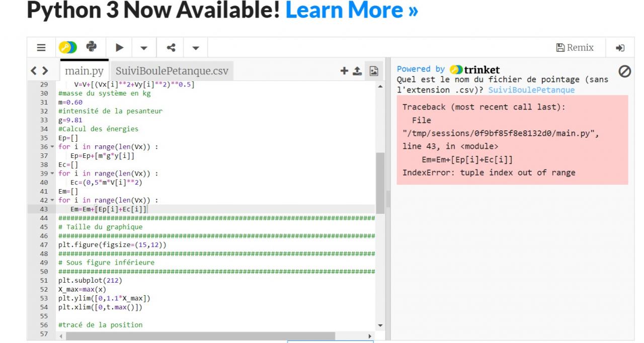Click the comment #tracé de la position

pos(101,325)
